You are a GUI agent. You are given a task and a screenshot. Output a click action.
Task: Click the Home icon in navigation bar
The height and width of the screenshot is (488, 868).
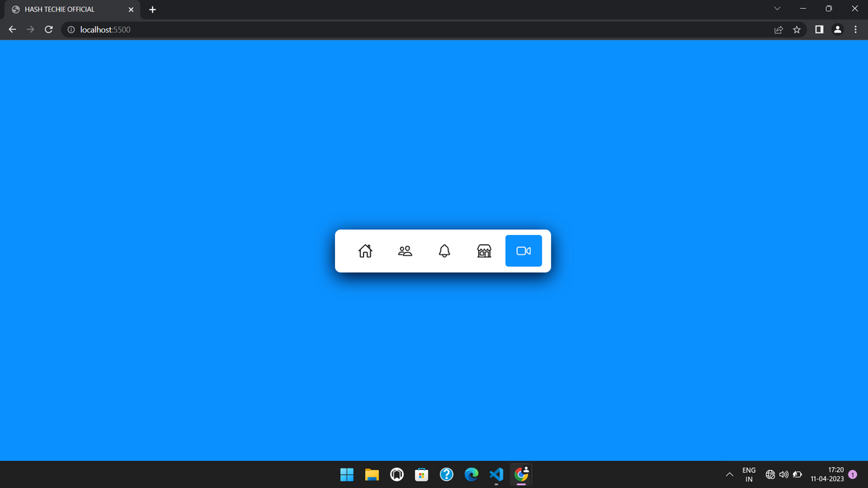366,251
